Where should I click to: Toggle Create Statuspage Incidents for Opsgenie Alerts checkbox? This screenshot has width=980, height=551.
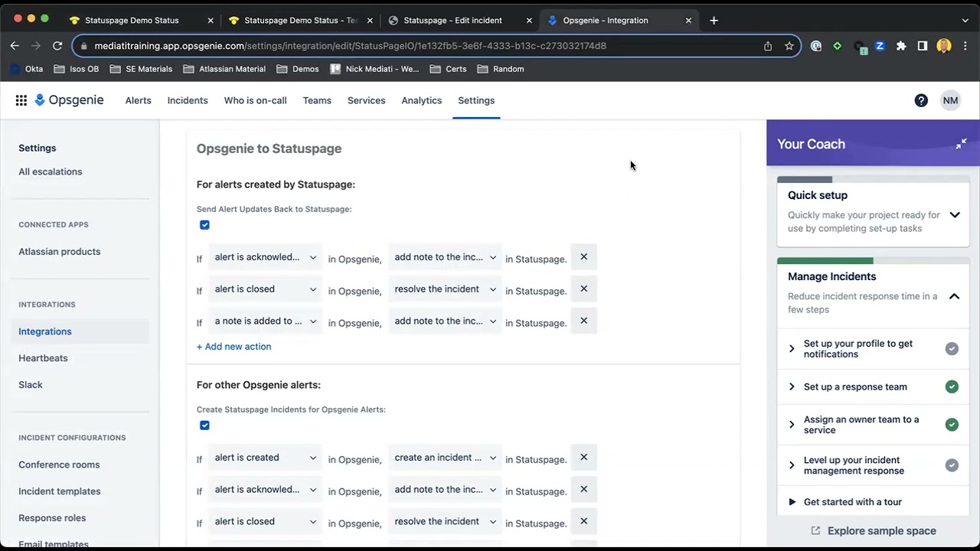click(204, 425)
